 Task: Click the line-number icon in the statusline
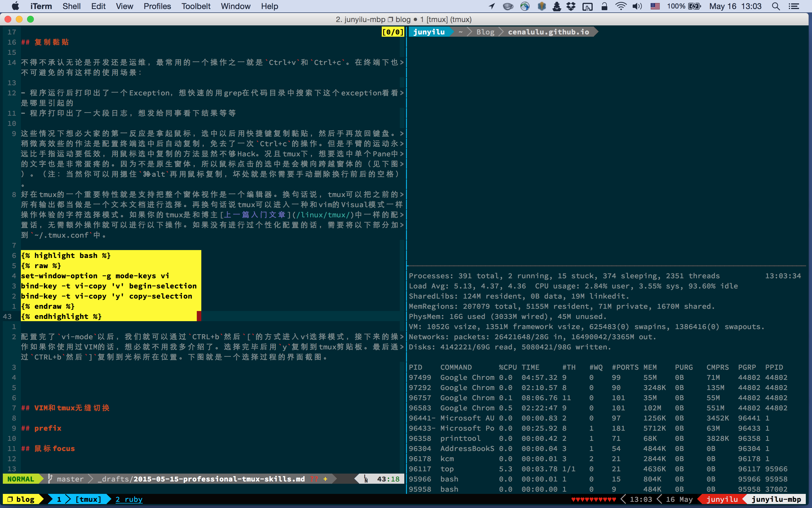[x=366, y=479]
